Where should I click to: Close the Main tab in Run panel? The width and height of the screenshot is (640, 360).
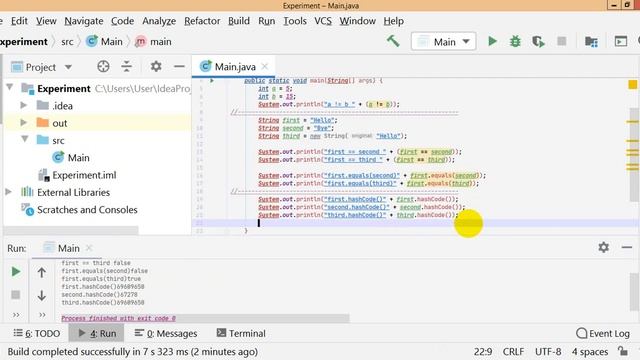89,248
